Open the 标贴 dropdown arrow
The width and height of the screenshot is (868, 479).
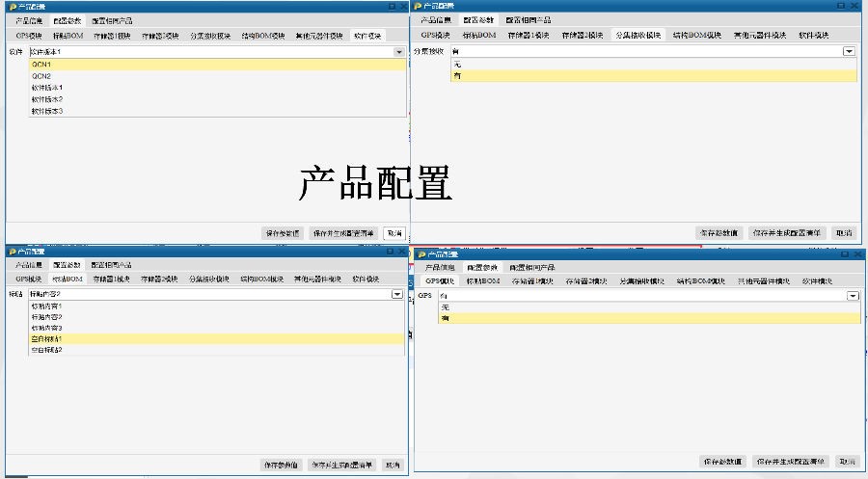pyautogui.click(x=397, y=294)
